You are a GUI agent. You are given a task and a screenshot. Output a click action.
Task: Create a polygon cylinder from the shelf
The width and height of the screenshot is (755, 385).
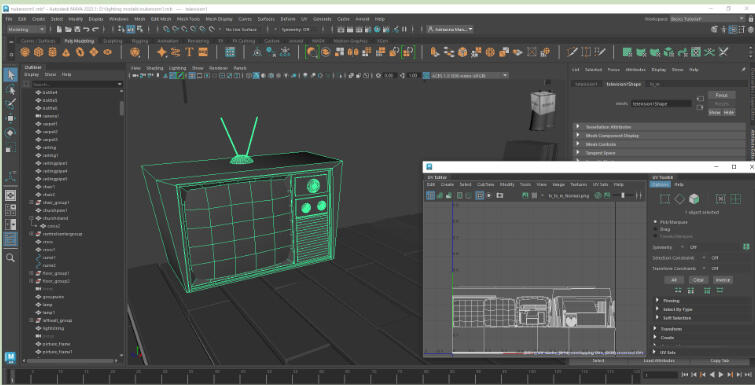(x=52, y=52)
